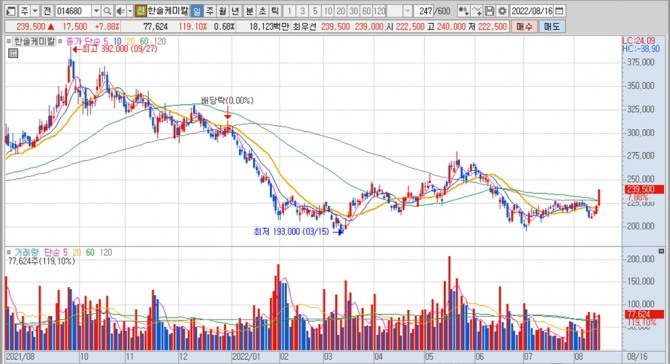This screenshot has width=670, height=364.
Task: Click the grid table icon under the stock name
Action: [x=13, y=53]
